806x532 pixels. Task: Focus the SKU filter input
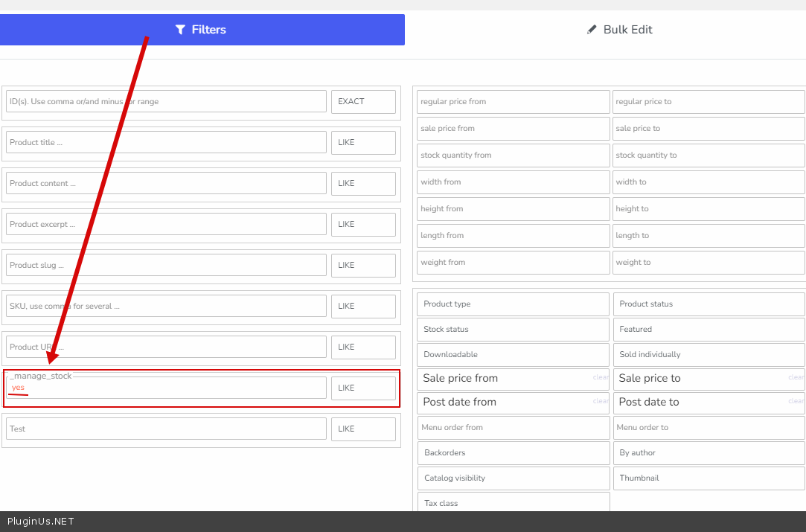tap(166, 306)
